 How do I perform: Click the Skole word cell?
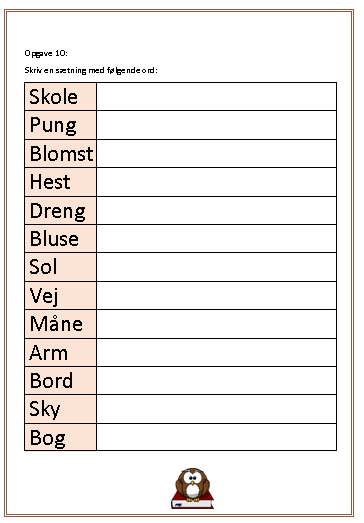[60, 97]
